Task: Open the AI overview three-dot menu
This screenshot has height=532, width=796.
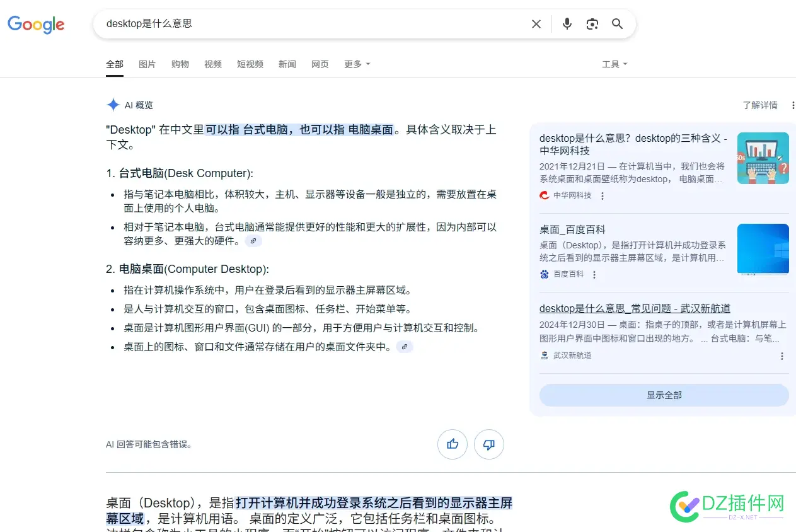Action: (793, 105)
